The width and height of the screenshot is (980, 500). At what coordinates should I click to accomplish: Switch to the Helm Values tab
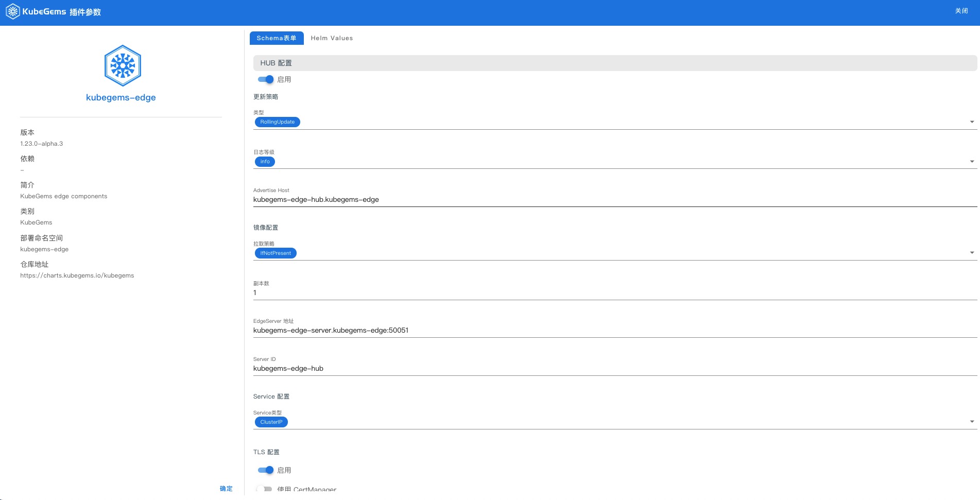pyautogui.click(x=332, y=38)
